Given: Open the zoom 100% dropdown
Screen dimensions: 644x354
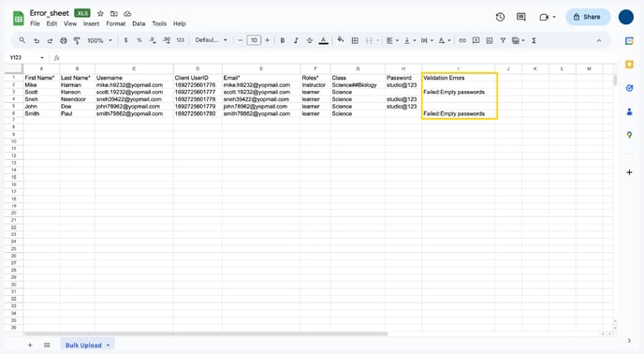Looking at the screenshot, I should [99, 40].
